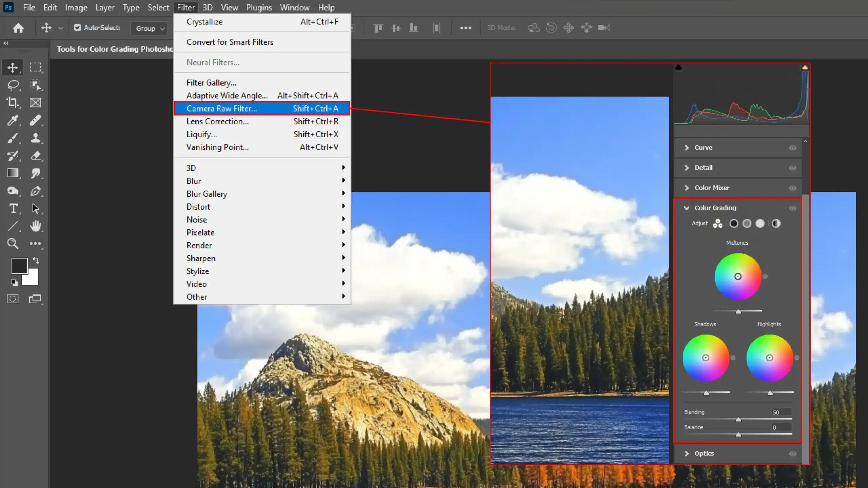Select the Shadows adjust mode circle
Screen dimensions: 868x488
(x=734, y=224)
